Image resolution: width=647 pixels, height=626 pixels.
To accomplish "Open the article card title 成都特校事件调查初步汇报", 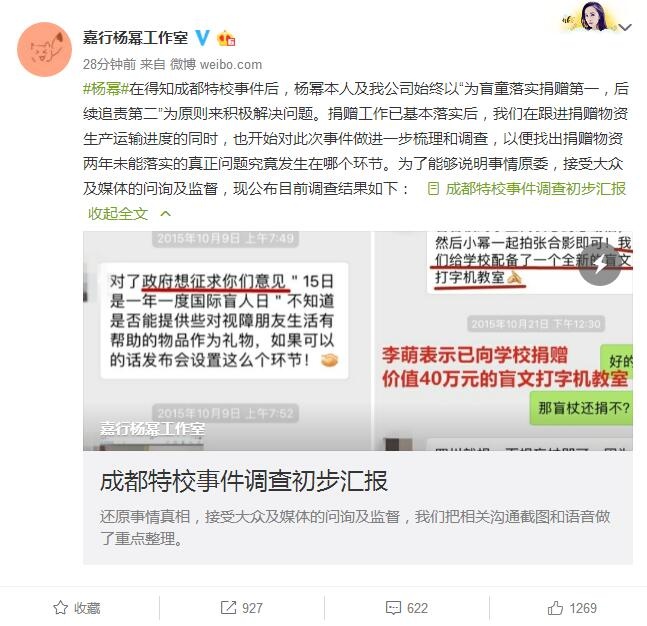I will point(244,481).
